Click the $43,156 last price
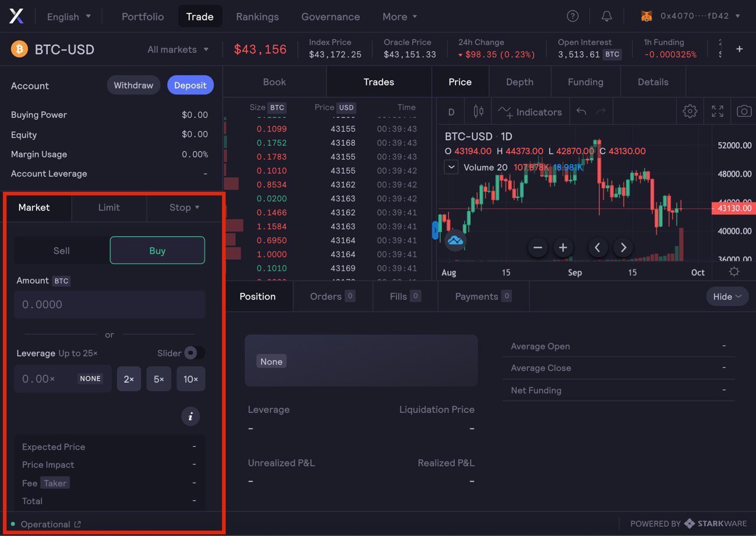This screenshot has width=756, height=536. [260, 50]
